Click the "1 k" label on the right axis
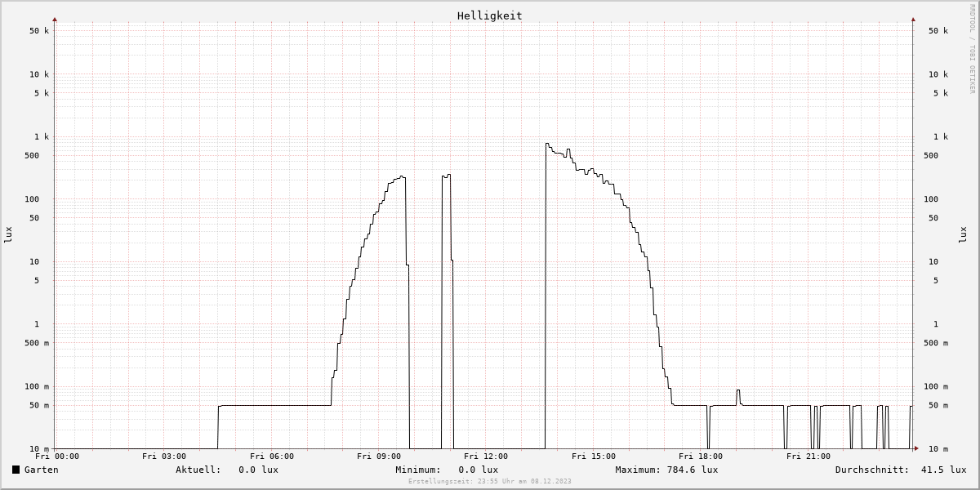980x490 pixels. coord(941,137)
